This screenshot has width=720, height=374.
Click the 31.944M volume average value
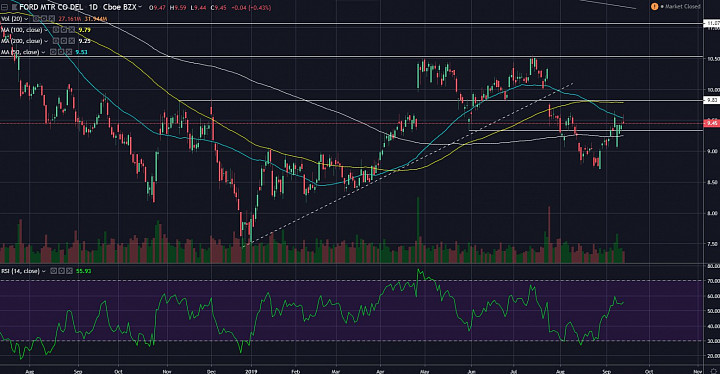[x=96, y=19]
